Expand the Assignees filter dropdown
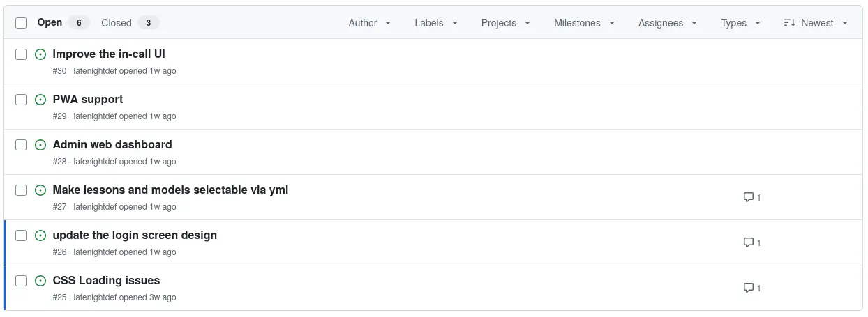Screen dimensions: 868x317 pos(668,23)
